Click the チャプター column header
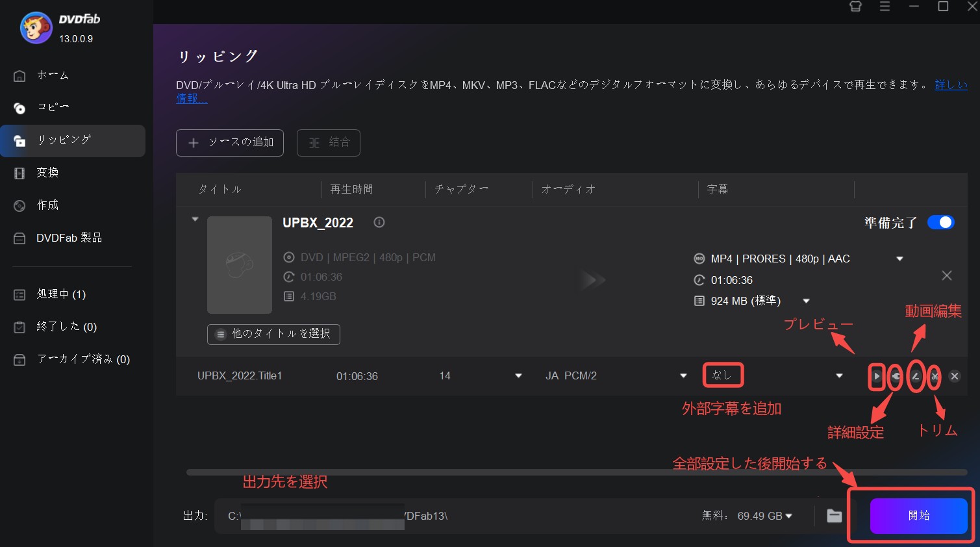The image size is (980, 547). (x=462, y=190)
